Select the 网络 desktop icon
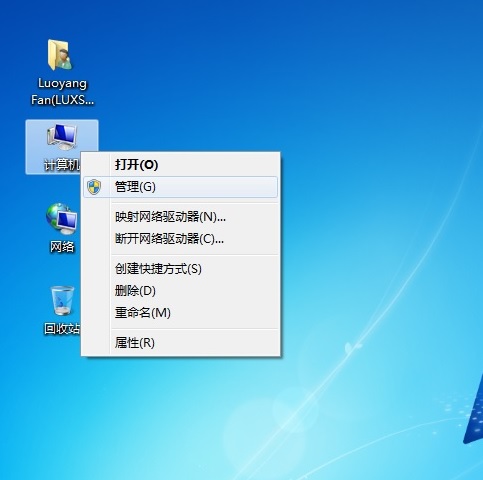 point(62,219)
